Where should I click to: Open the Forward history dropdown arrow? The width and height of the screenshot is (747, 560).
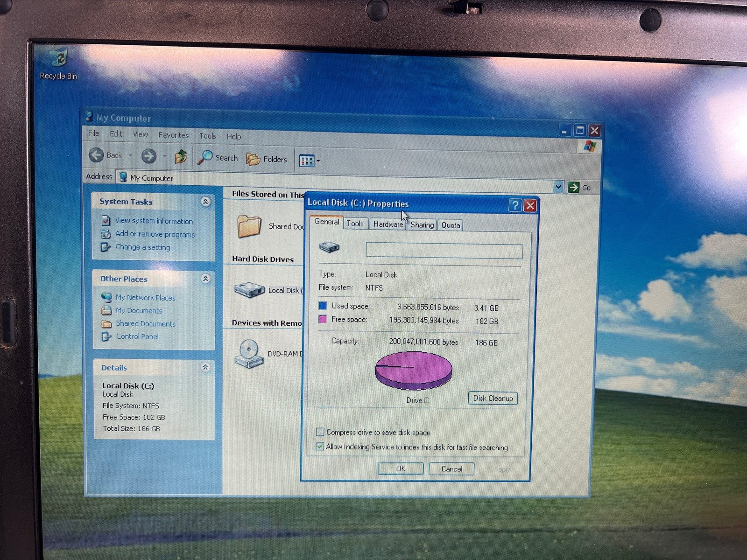point(164,156)
